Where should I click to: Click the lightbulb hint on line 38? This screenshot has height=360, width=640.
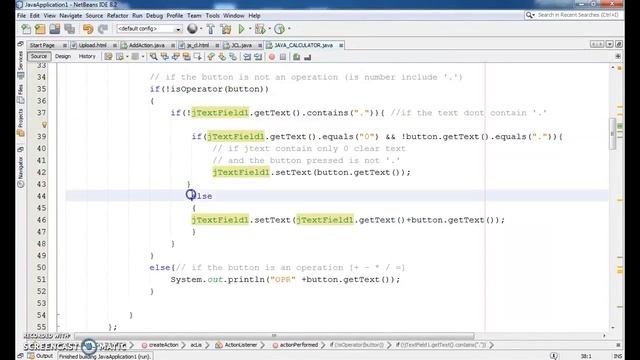pyautogui.click(x=44, y=124)
